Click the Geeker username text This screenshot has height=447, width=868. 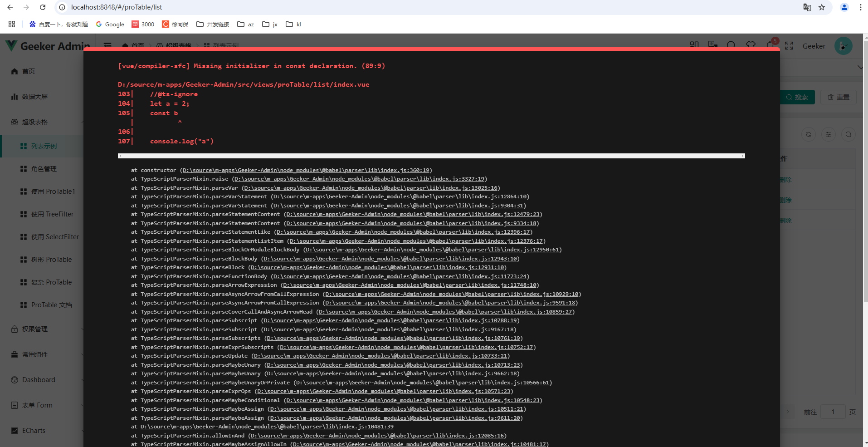tap(814, 46)
